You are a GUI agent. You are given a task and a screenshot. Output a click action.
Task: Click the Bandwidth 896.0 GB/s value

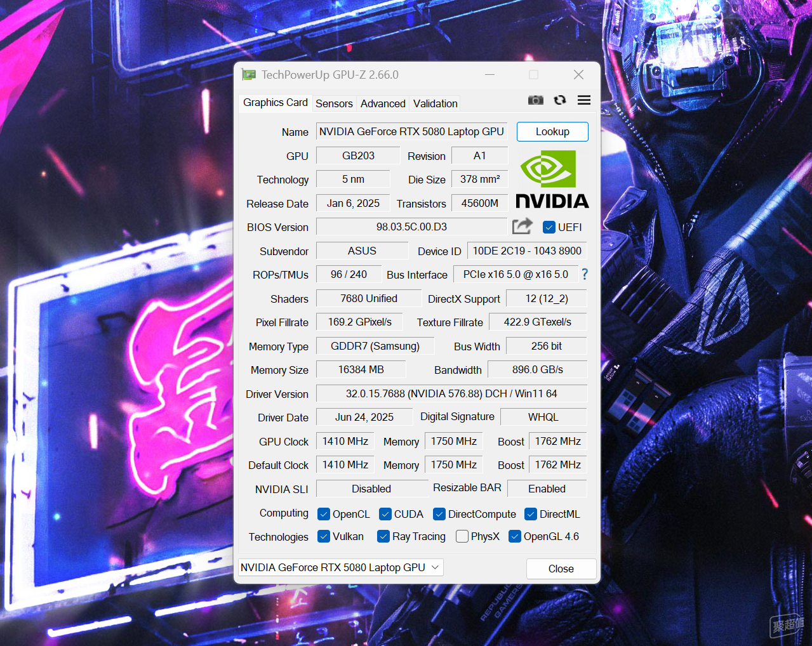pyautogui.click(x=538, y=369)
